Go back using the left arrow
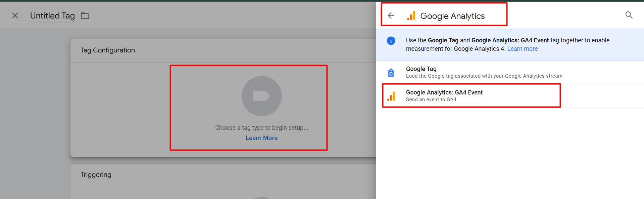The image size is (644, 199). [391, 15]
